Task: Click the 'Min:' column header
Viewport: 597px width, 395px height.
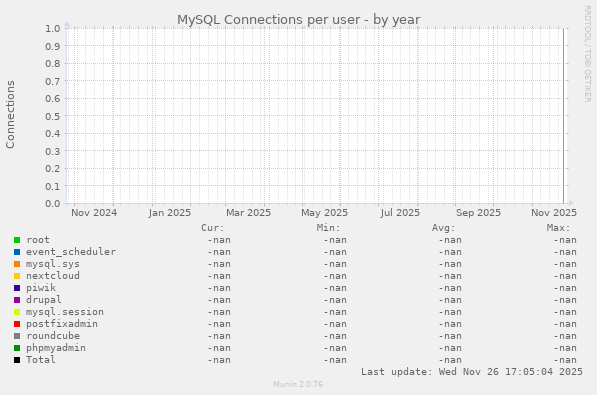Action: [x=328, y=228]
